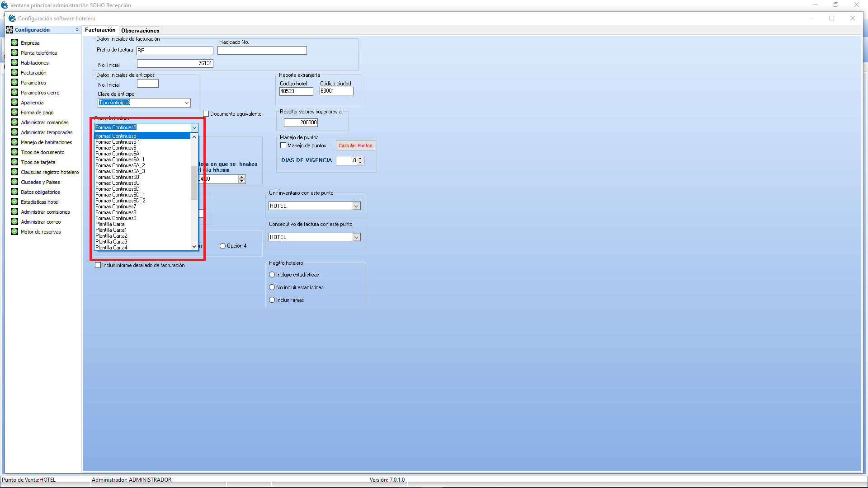Switch to the Observaciones tab
The height and width of the screenshot is (488, 868).
140,30
